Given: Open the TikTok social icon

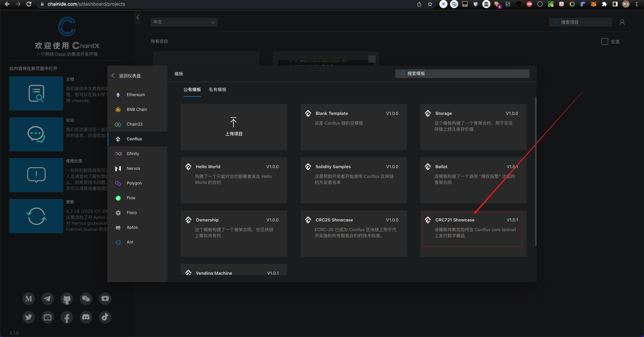Looking at the screenshot, I should click(105, 317).
